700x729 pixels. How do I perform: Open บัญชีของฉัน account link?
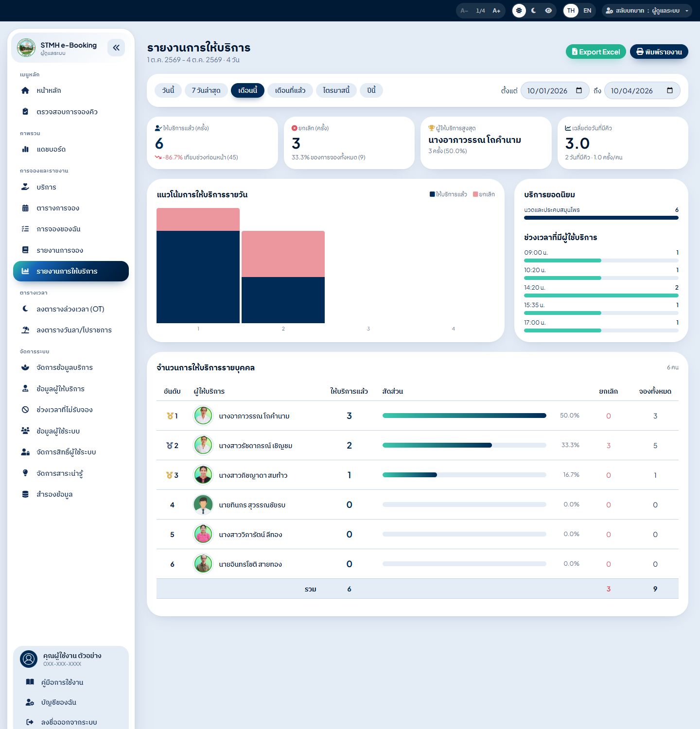tap(71, 702)
